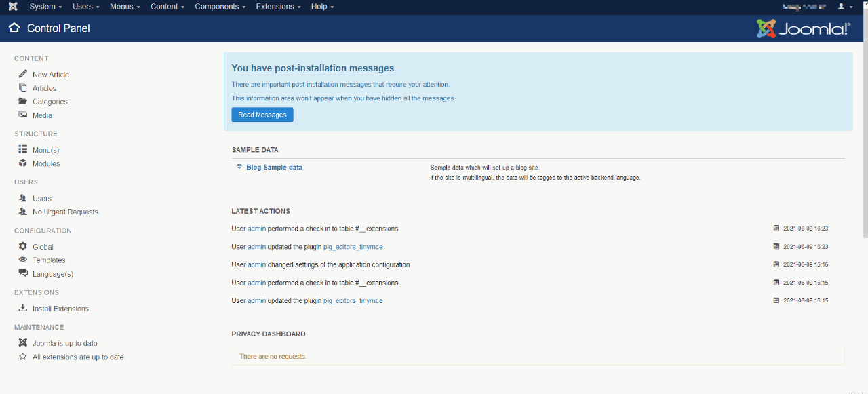Open Templates sidebar link
Screen dimensions: 868x394
click(x=49, y=260)
